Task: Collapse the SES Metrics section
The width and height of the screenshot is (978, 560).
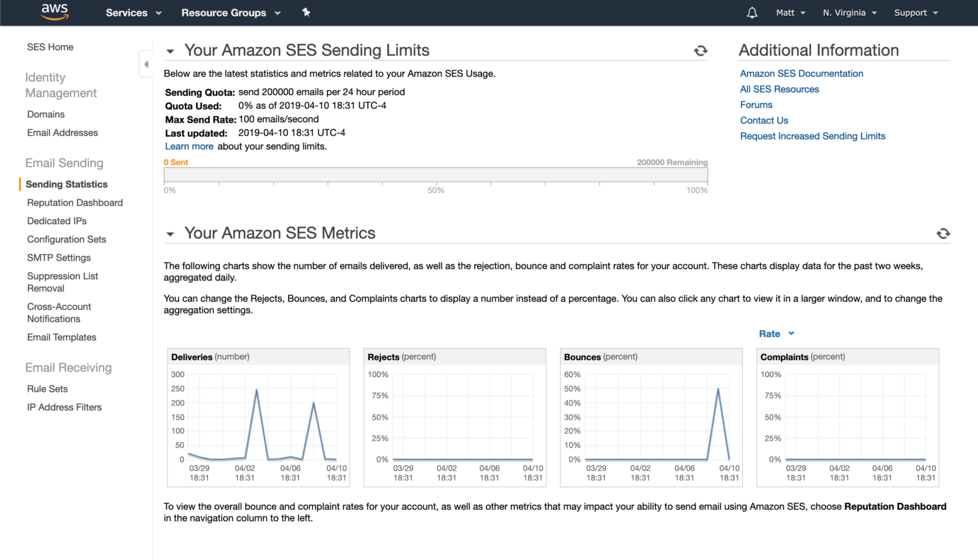Action: point(170,234)
